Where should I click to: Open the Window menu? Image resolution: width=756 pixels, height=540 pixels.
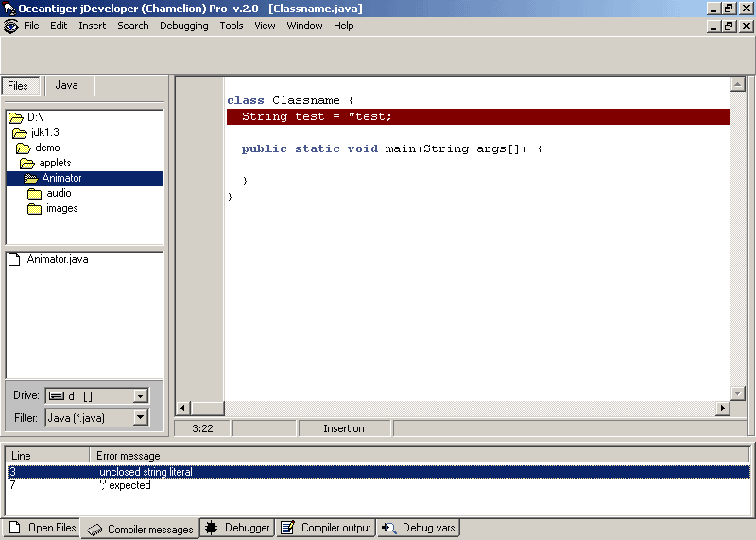click(304, 26)
